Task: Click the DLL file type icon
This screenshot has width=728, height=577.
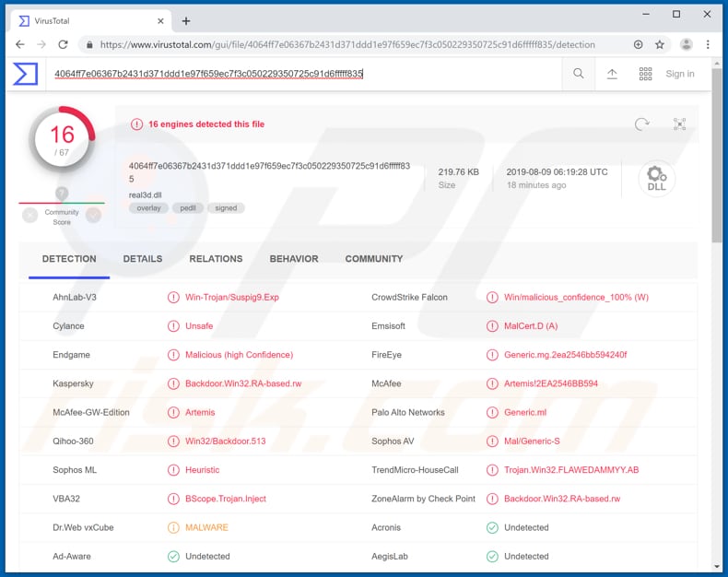Action: pos(656,179)
